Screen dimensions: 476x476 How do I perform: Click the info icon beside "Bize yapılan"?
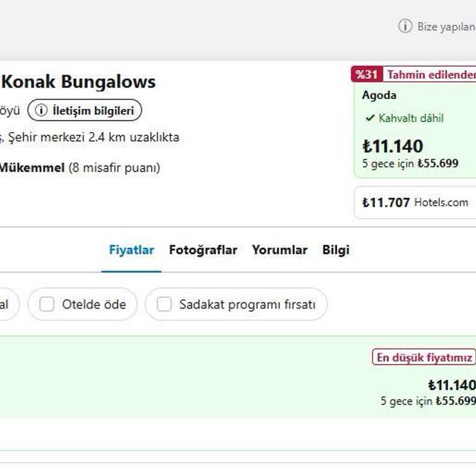405,26
